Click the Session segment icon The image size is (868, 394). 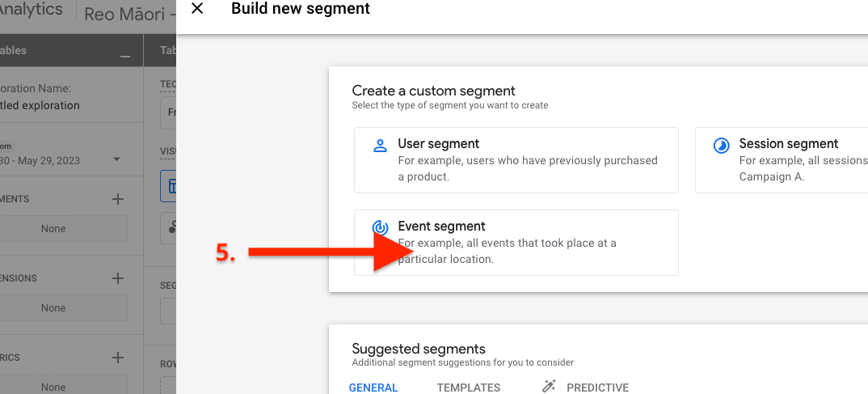click(721, 146)
